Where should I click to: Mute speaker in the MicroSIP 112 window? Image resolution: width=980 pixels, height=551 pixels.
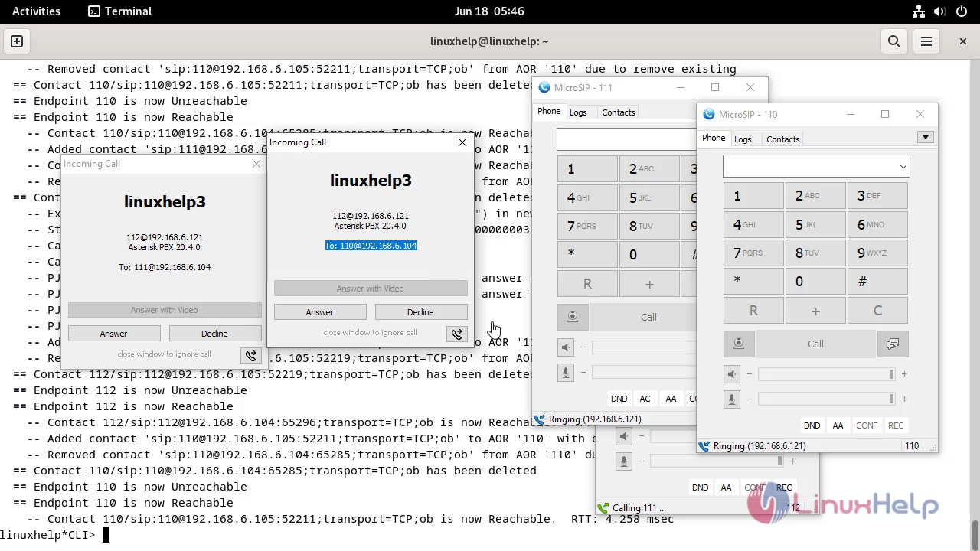[x=625, y=436]
